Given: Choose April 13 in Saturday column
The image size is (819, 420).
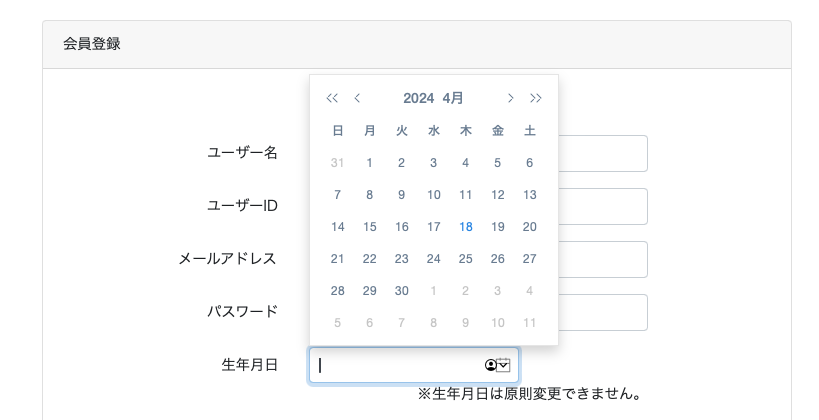Looking at the screenshot, I should 529,195.
